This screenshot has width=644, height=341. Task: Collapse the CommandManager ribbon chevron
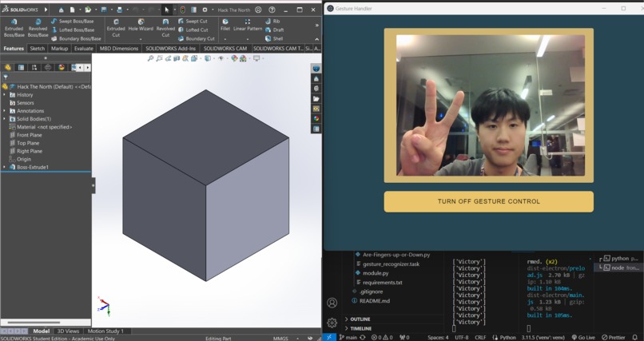(x=316, y=39)
